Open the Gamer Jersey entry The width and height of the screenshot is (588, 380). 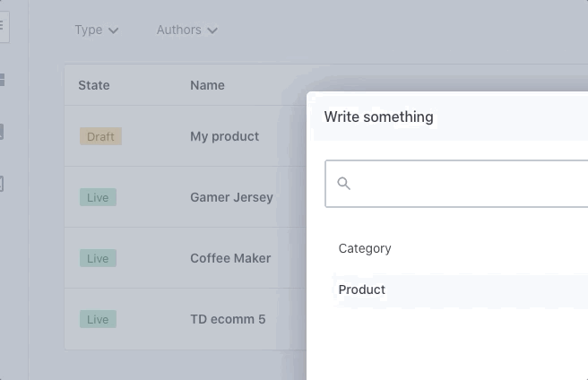point(231,197)
